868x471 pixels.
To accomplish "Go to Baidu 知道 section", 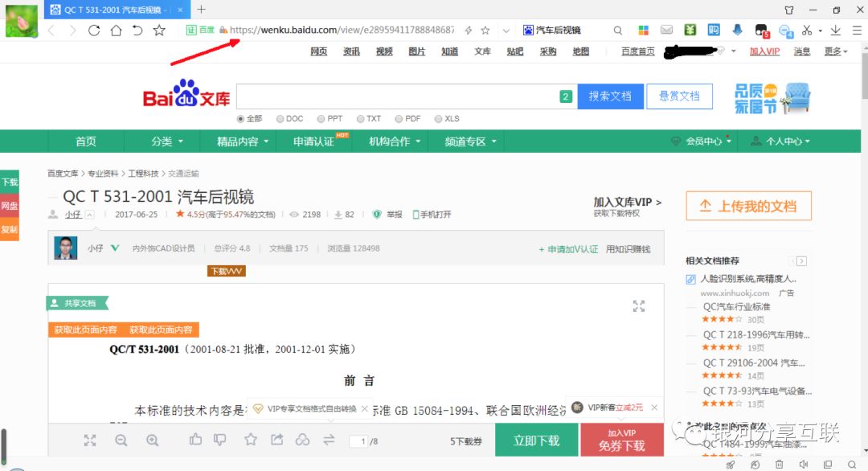I will tap(449, 51).
